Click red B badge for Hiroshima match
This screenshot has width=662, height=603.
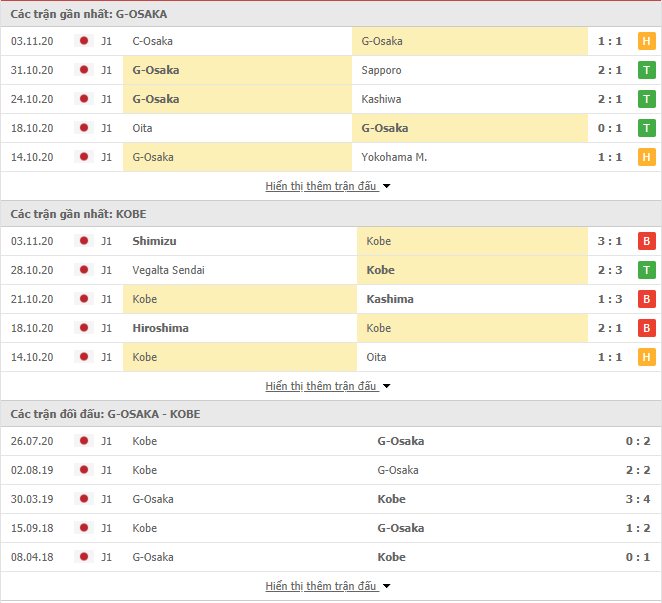click(x=646, y=328)
